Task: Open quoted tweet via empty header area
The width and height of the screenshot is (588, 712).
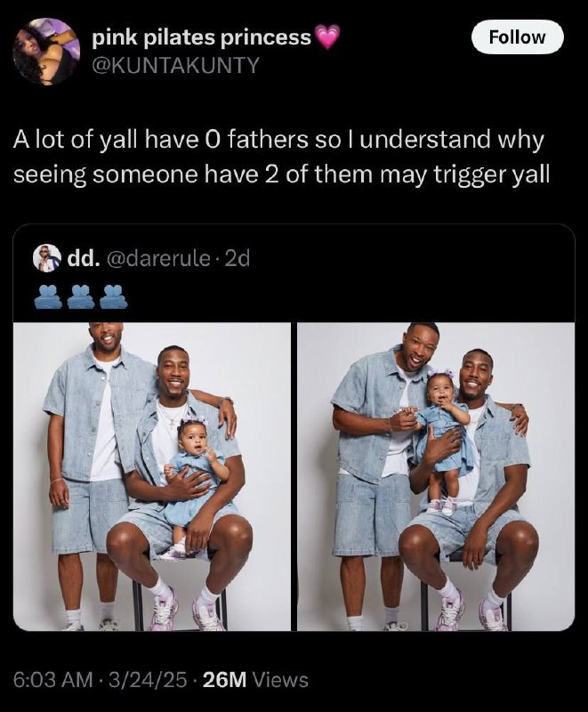Action: pyautogui.click(x=408, y=272)
